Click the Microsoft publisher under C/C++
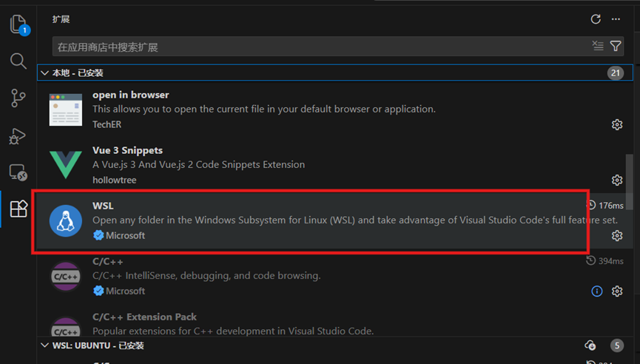Viewport: 640px width, 364px height. (x=125, y=291)
